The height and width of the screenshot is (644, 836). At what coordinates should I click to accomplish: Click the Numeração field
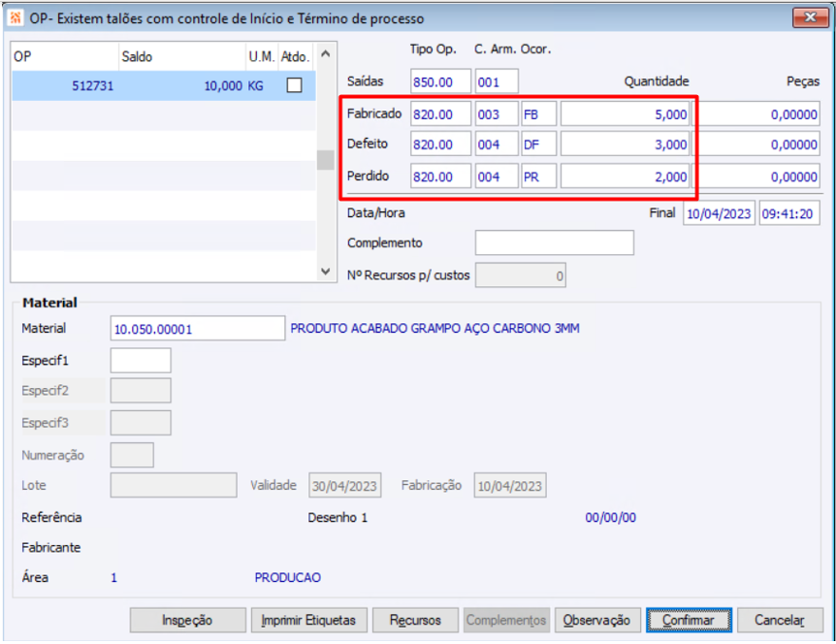[132, 455]
